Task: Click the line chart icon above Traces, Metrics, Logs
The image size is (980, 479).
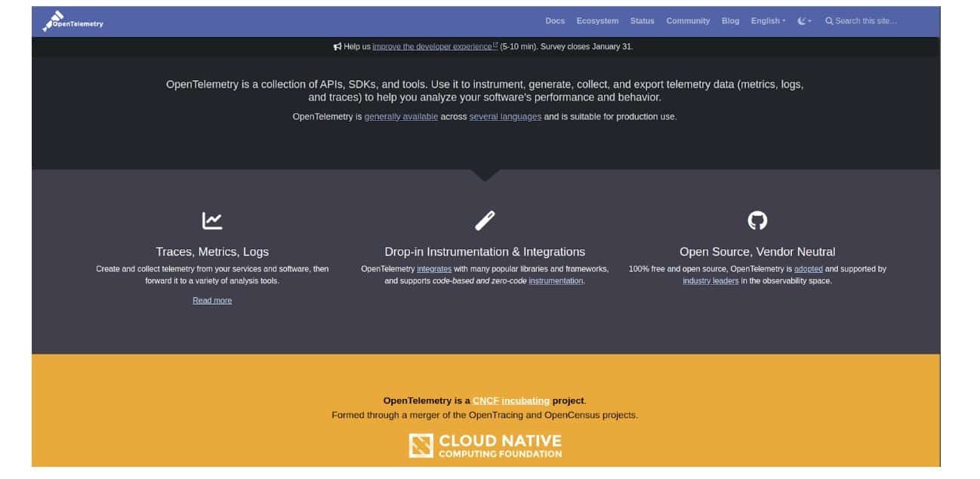Action: (212, 221)
